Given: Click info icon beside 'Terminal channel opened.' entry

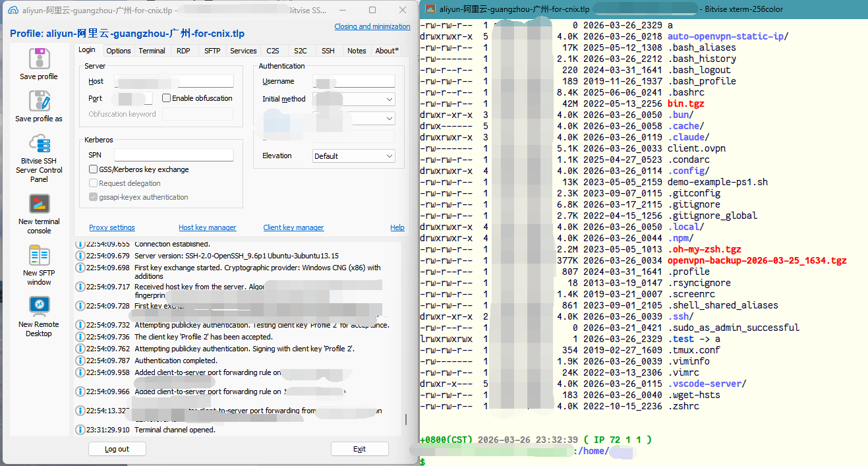Looking at the screenshot, I should 80,430.
